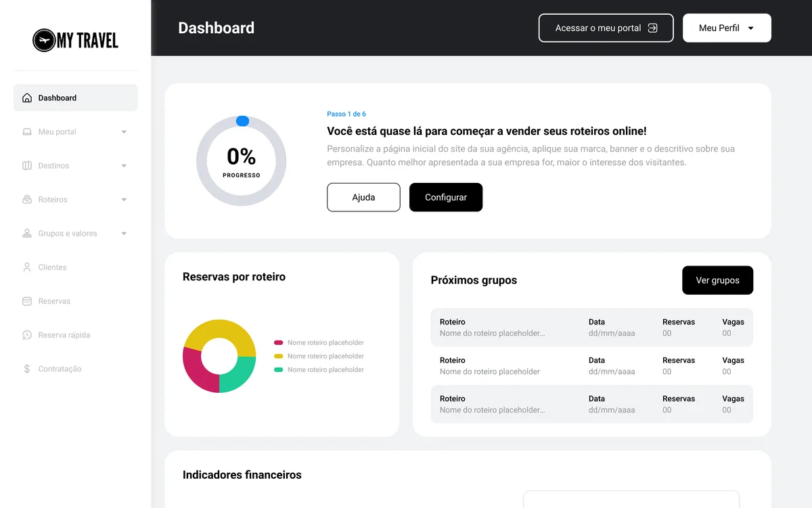The image size is (812, 508).
Task: Click the Destinos map icon
Action: pos(27,165)
